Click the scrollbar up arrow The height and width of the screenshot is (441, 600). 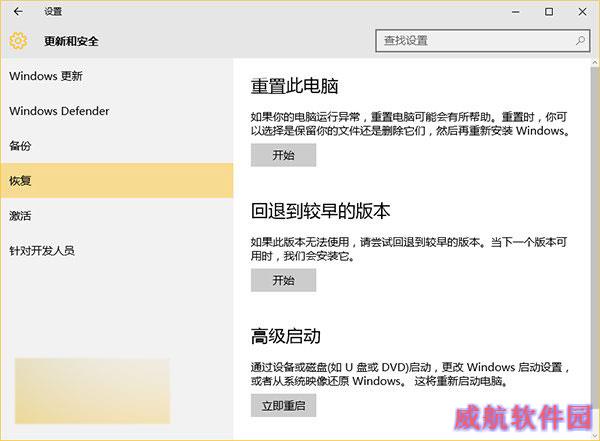[x=595, y=62]
